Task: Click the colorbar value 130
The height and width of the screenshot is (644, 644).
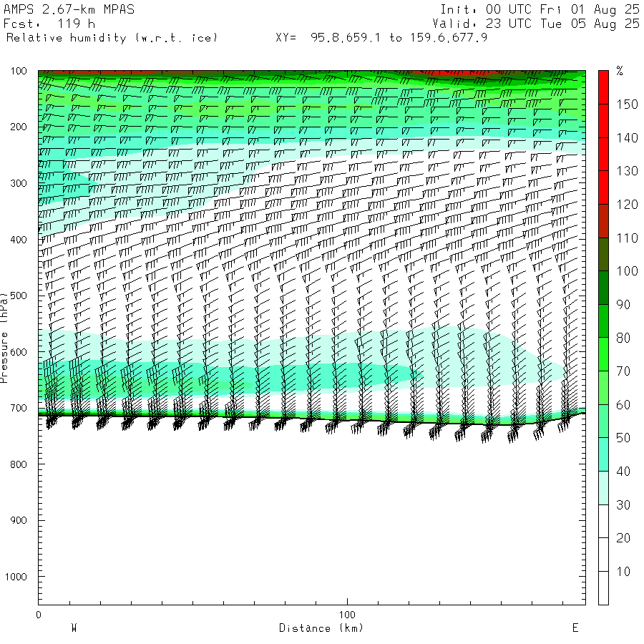Action: coord(627,171)
